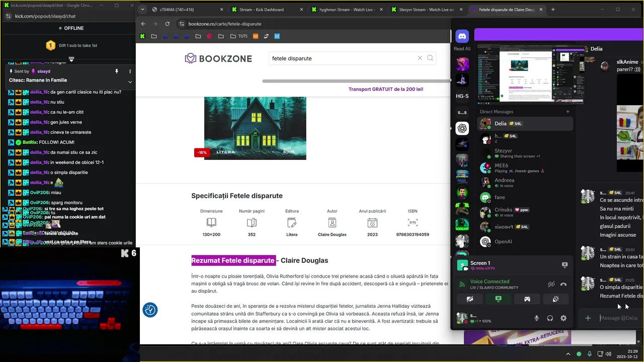Switch to Stezyvr Stream tab
Screen dimensions: 644x362
pyautogui.click(x=427, y=10)
